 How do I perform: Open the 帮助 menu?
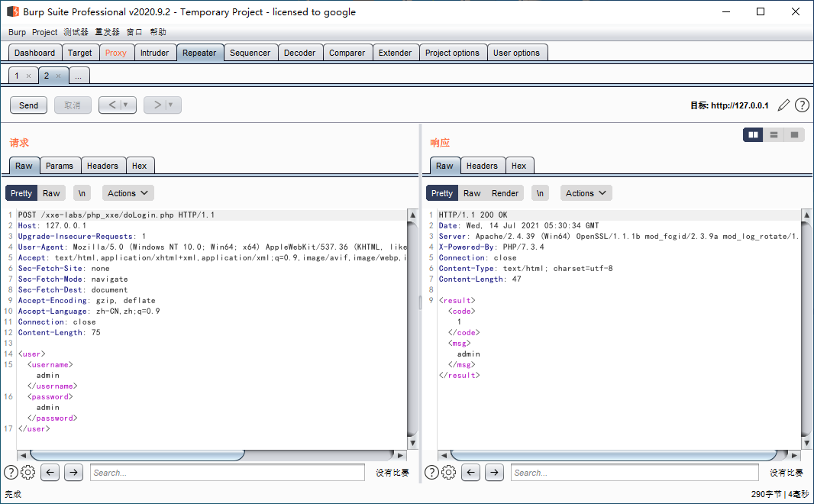(158, 32)
